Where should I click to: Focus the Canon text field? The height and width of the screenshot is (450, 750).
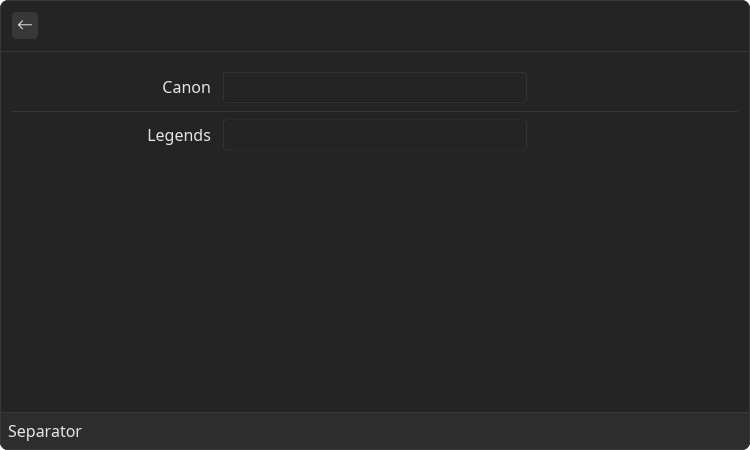(x=375, y=87)
